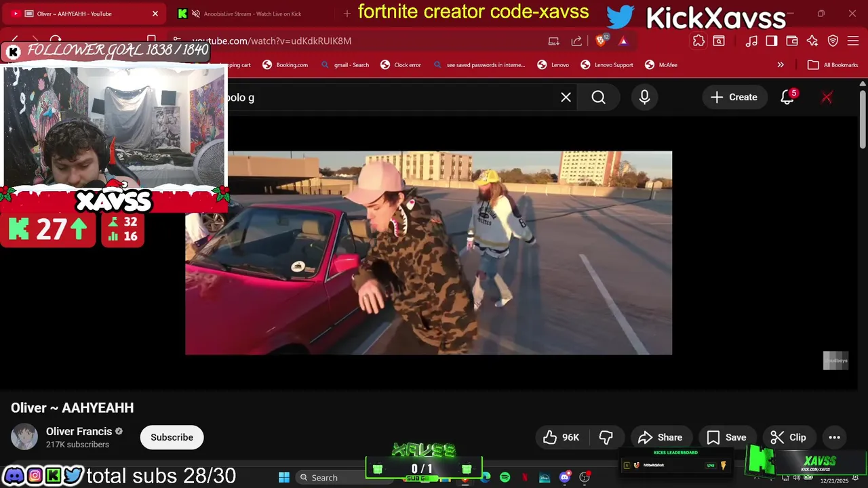Open a new browser tab with plus
The image size is (868, 488).
click(347, 14)
